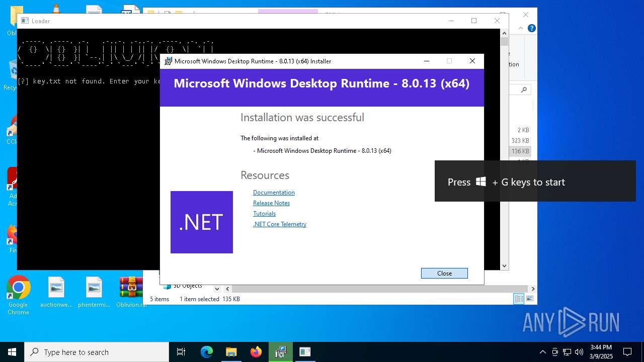Click the Close button in the .NET installer
Image resolution: width=644 pixels, height=362 pixels.
coord(444,273)
